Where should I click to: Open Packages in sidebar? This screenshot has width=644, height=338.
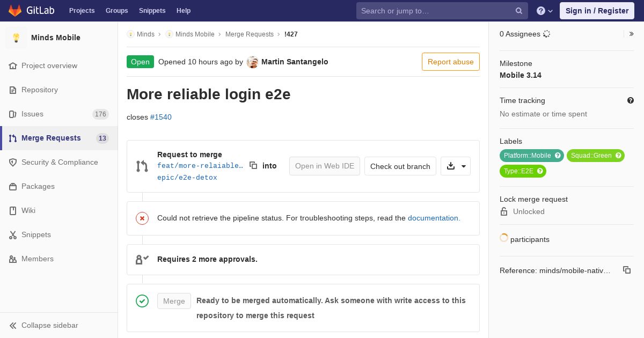pyautogui.click(x=59, y=186)
